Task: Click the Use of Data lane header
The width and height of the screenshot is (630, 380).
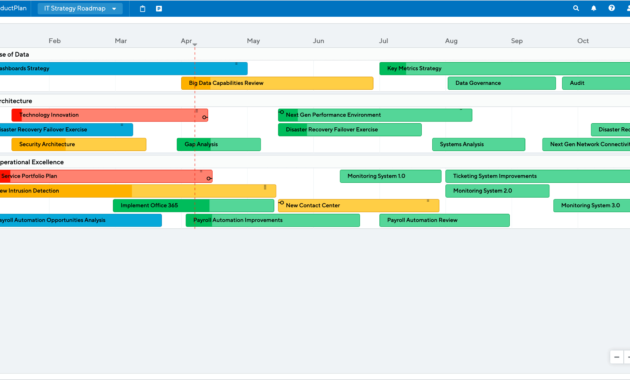Action: 14,54
